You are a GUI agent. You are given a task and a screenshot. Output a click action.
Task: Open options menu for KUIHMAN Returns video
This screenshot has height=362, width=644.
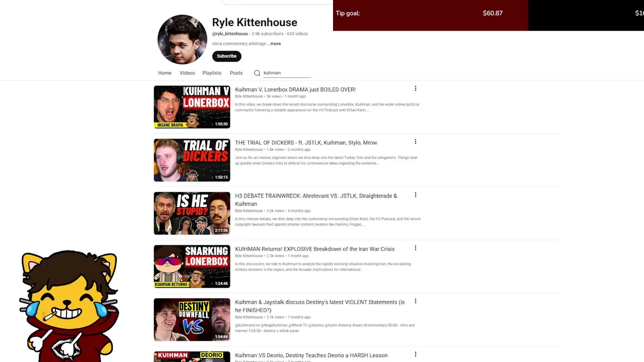point(416,248)
